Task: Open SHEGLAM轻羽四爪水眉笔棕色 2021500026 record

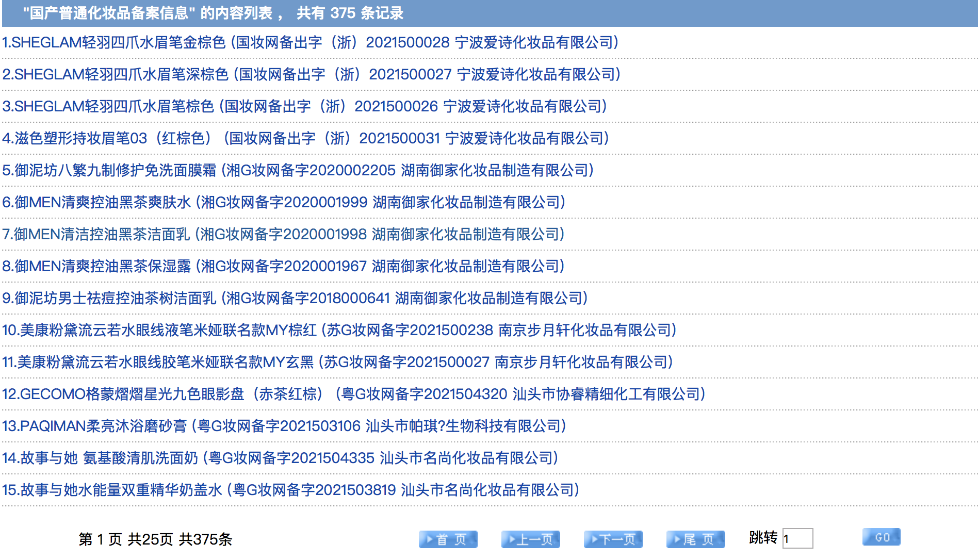Action: coord(305,106)
